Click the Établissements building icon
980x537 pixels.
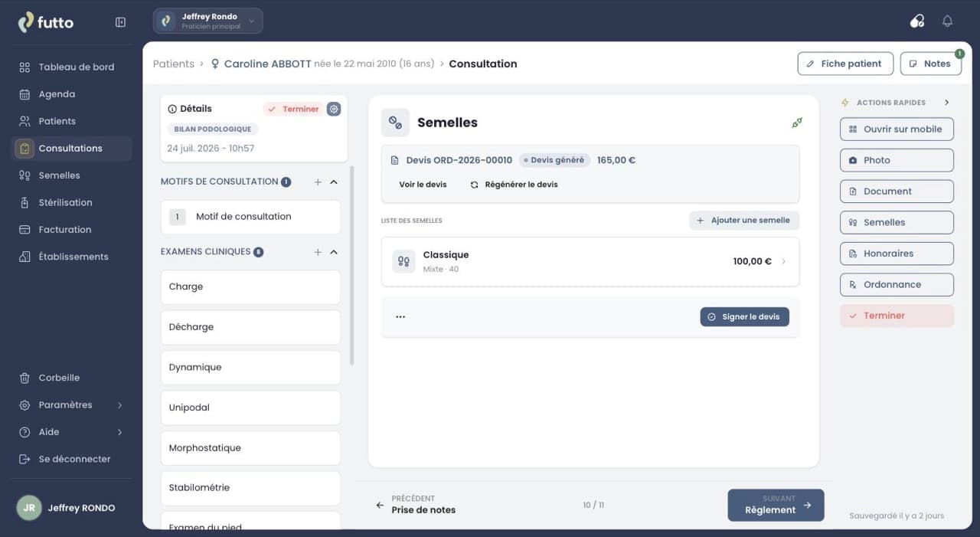24,257
